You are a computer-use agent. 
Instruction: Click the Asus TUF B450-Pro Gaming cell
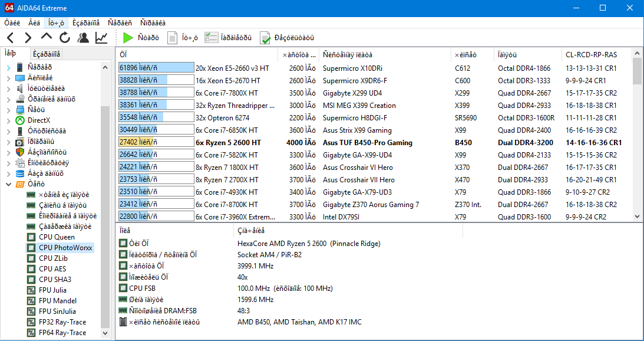coord(368,143)
